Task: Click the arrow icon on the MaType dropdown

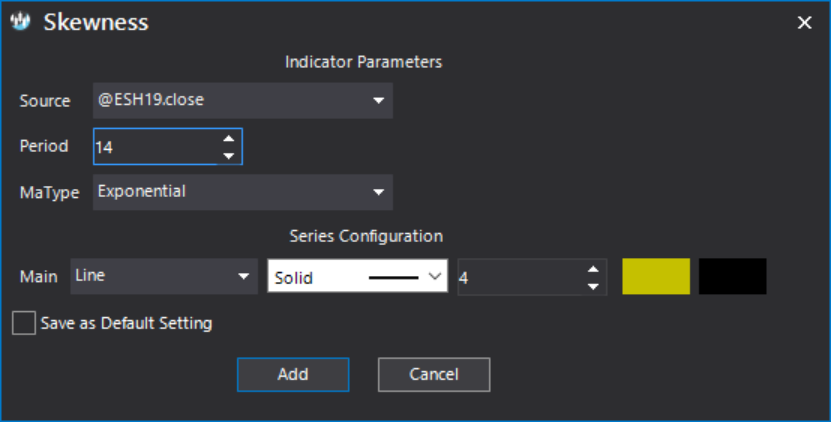Action: (378, 192)
